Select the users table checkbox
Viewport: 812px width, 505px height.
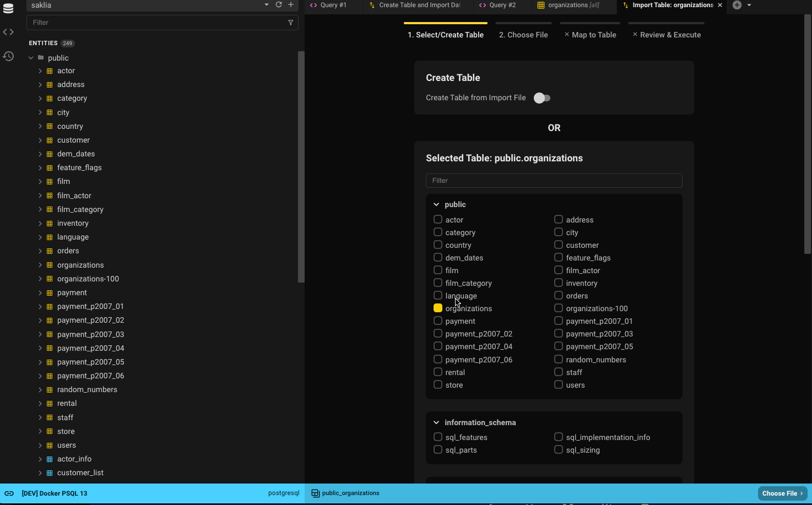559,384
